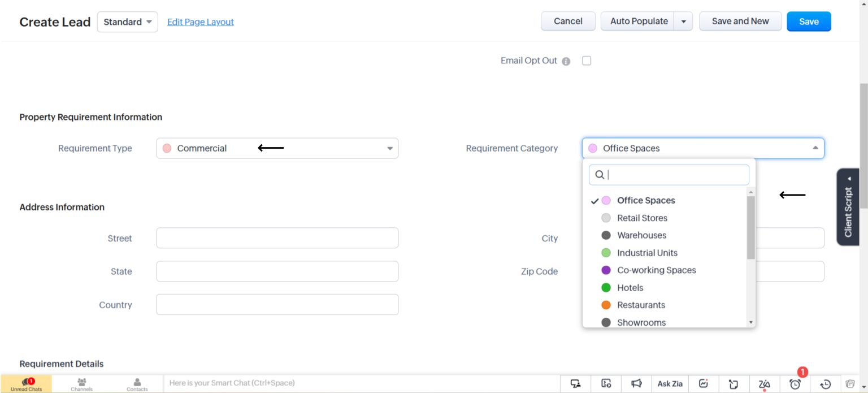The height and width of the screenshot is (393, 868).
Task: Open Ask Zia from the bottom toolbar
Action: [x=670, y=383]
